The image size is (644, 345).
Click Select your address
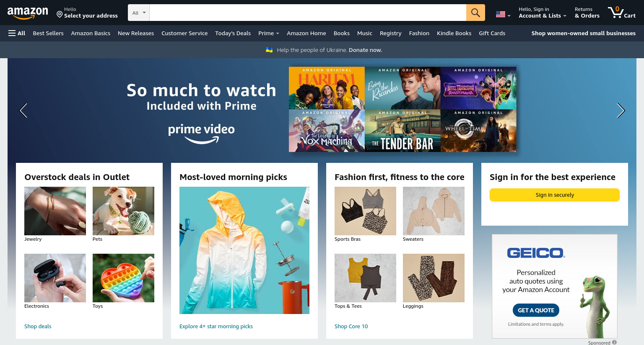91,15
